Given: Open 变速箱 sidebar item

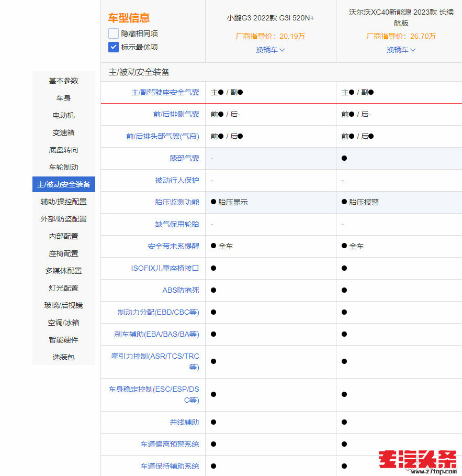Looking at the screenshot, I should (x=64, y=132).
